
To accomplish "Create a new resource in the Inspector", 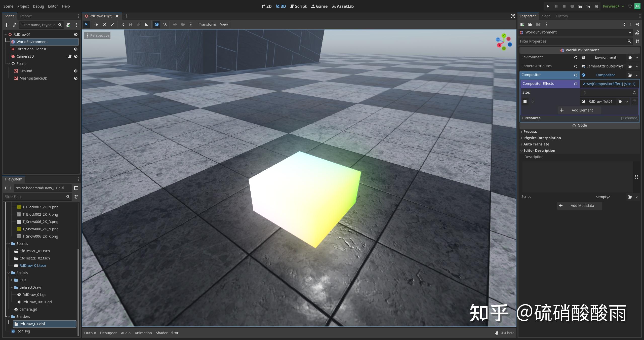I will 522,24.
